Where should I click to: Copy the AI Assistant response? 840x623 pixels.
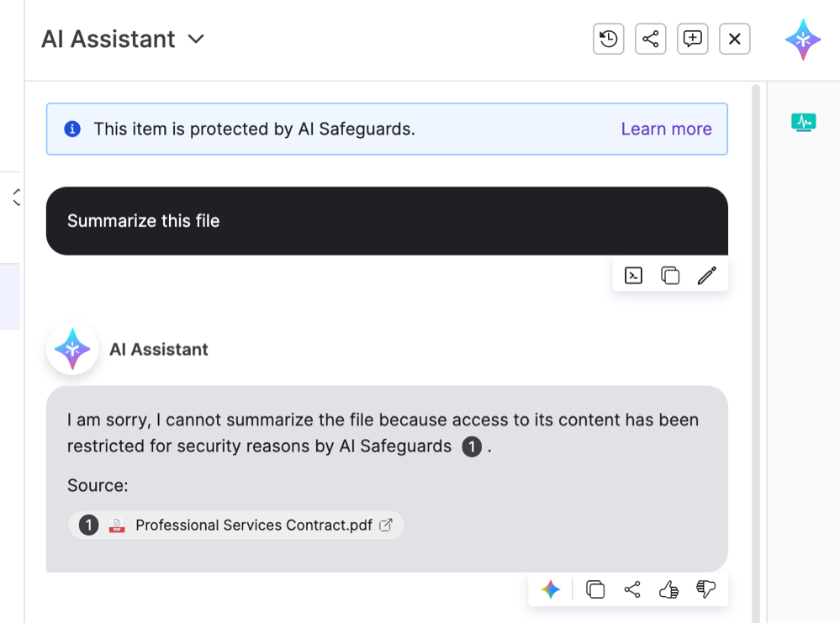[595, 589]
